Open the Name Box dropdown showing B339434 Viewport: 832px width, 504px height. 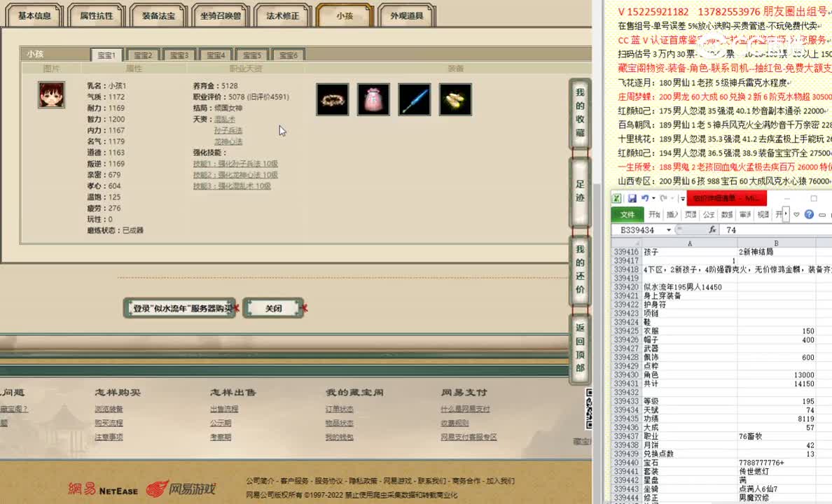point(668,229)
